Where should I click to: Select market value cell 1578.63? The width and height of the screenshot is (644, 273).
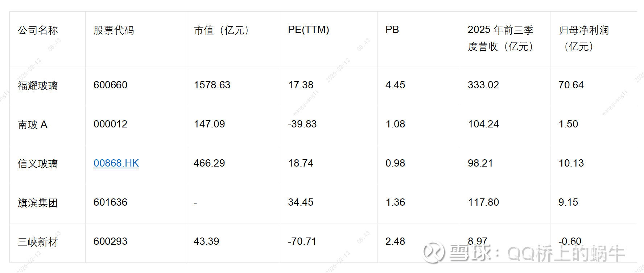coord(212,85)
